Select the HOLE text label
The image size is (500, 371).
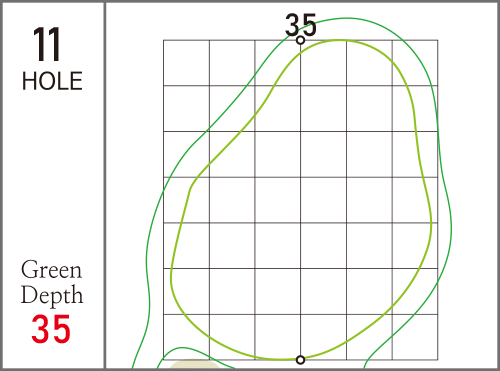tap(52, 81)
